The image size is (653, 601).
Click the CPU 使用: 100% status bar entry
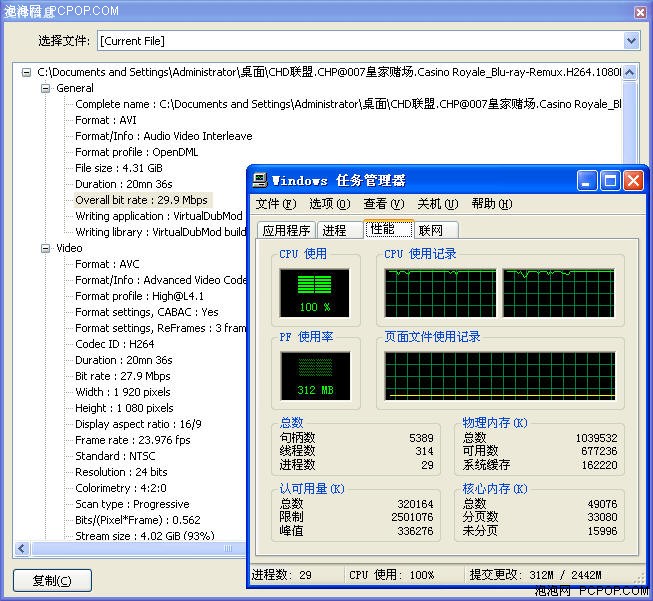[391, 575]
